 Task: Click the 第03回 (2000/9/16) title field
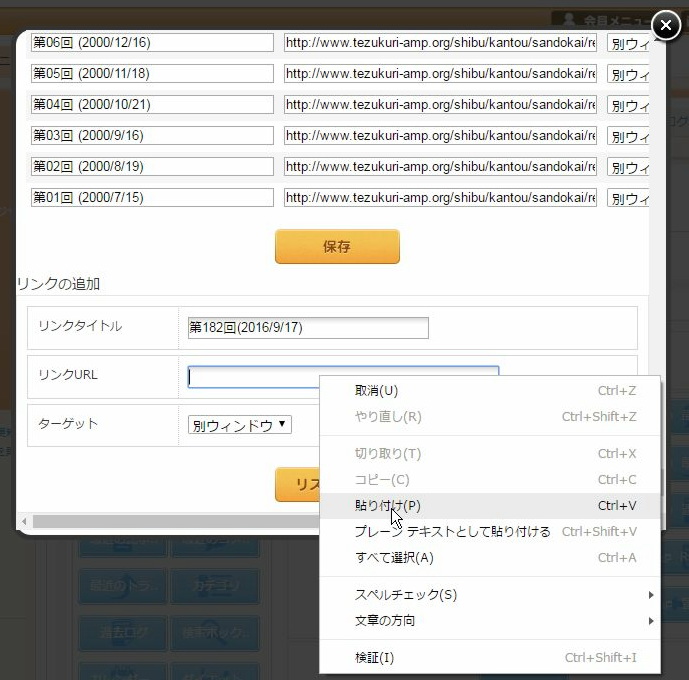tap(152, 136)
